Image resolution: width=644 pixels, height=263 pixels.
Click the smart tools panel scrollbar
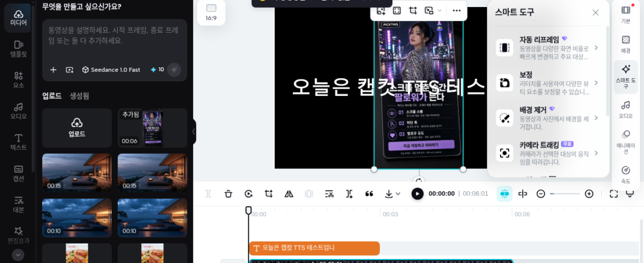click(x=608, y=71)
